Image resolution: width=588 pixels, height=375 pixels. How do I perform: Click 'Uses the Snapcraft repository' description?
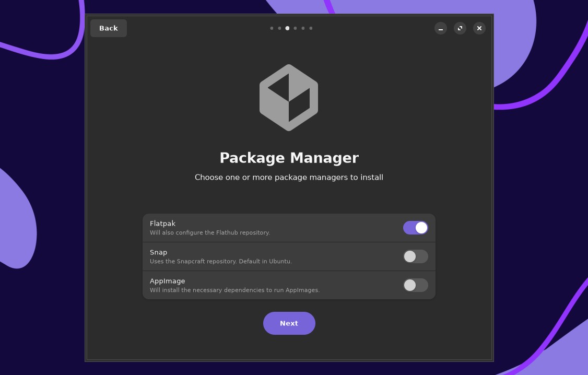tap(220, 261)
